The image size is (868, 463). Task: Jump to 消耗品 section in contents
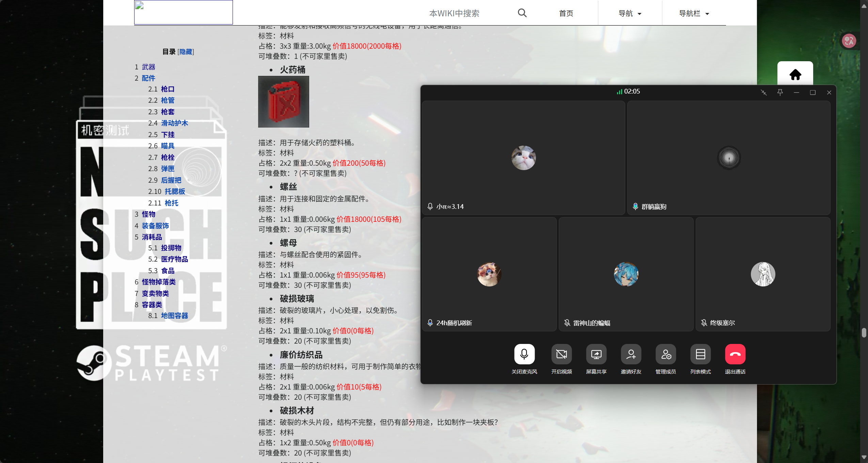[x=152, y=237]
